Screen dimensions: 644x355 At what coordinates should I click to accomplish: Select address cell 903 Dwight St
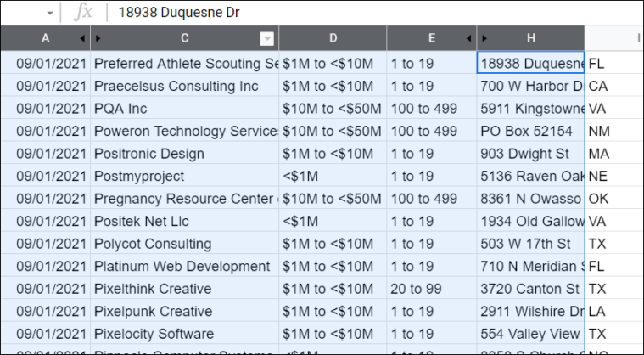coord(530,153)
